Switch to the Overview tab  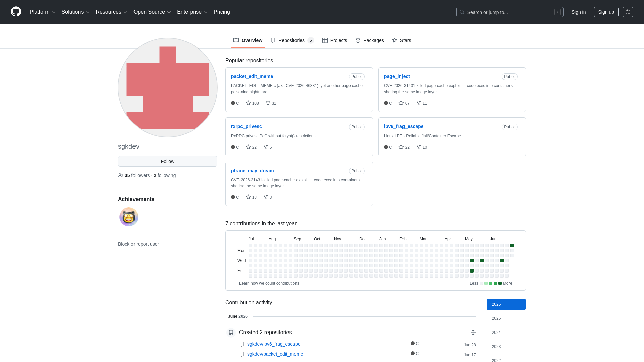pyautogui.click(x=248, y=40)
